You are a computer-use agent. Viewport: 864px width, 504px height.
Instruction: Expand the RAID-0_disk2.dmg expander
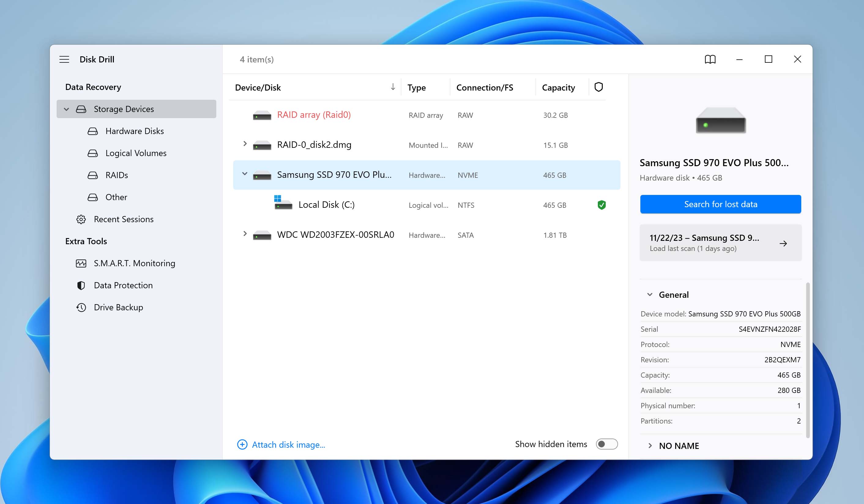pyautogui.click(x=244, y=144)
